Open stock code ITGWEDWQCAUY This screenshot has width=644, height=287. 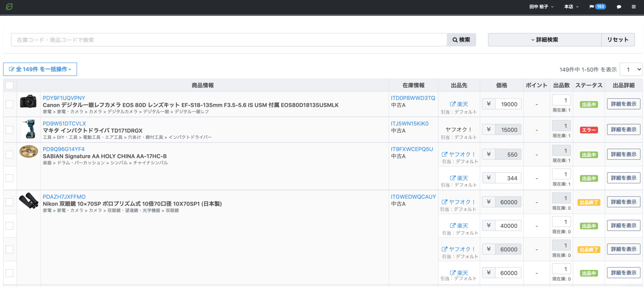point(413,197)
